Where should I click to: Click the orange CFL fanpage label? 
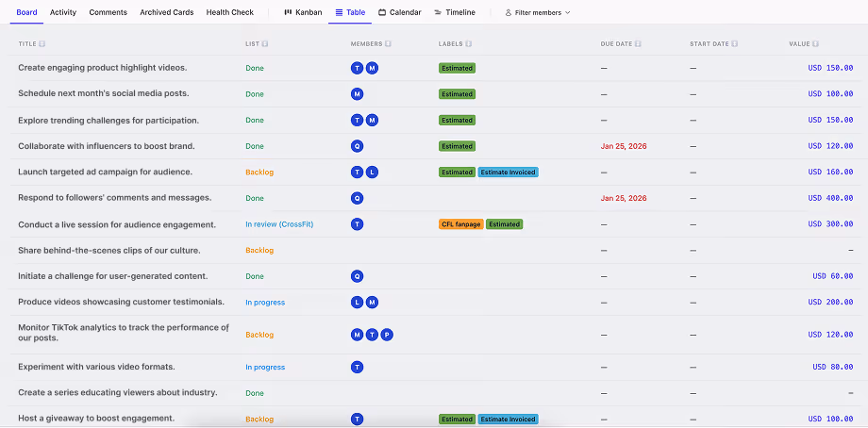(461, 224)
